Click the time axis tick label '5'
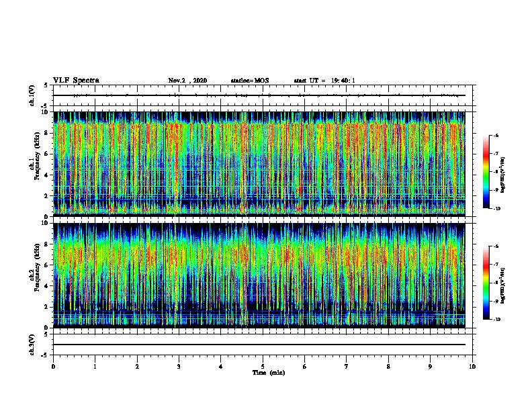Image resolution: width=532 pixels, height=411 pixels. coord(263,367)
